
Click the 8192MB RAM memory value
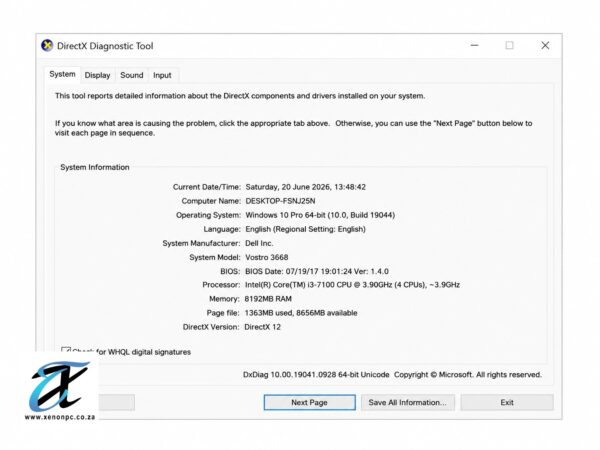coord(268,299)
